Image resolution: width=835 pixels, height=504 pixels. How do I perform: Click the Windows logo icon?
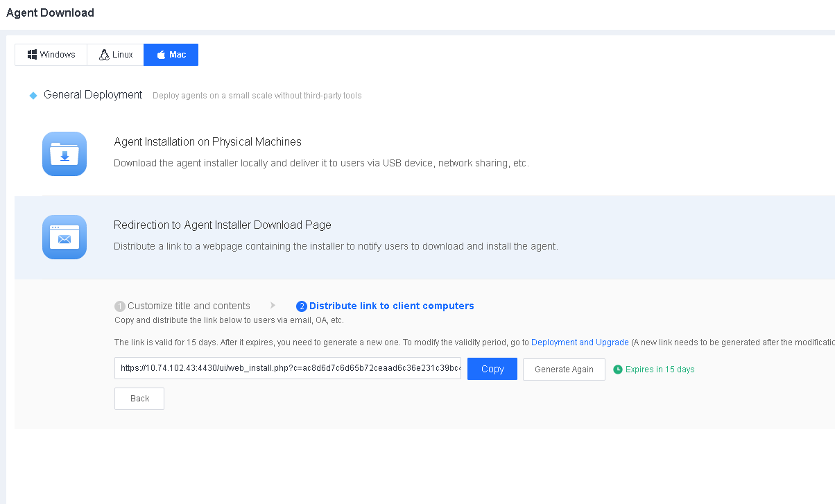32,55
